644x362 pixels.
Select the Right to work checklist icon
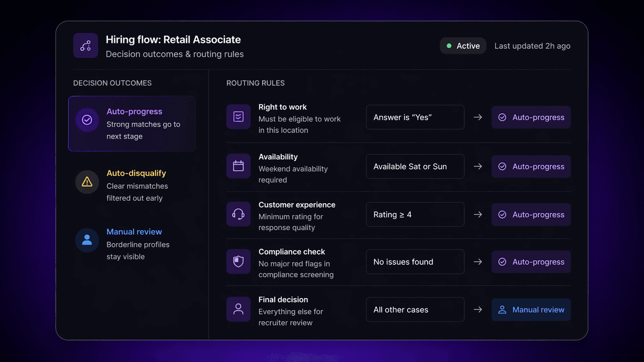(x=238, y=117)
